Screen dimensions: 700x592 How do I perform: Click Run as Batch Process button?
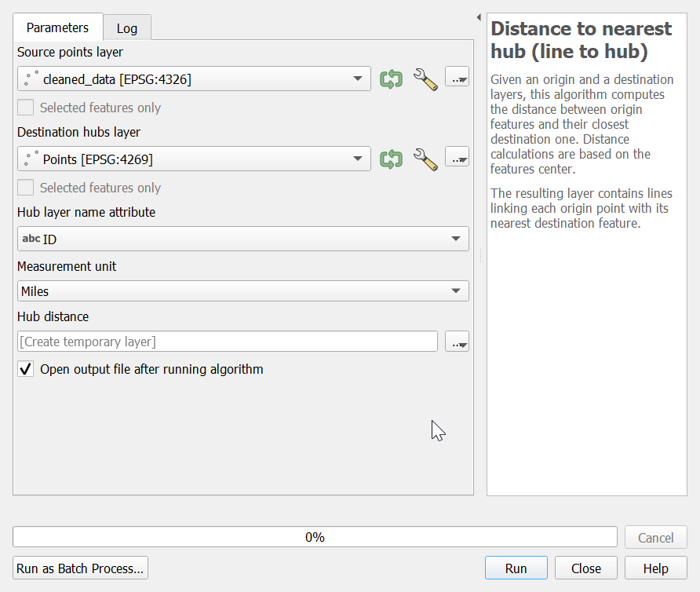pos(80,568)
